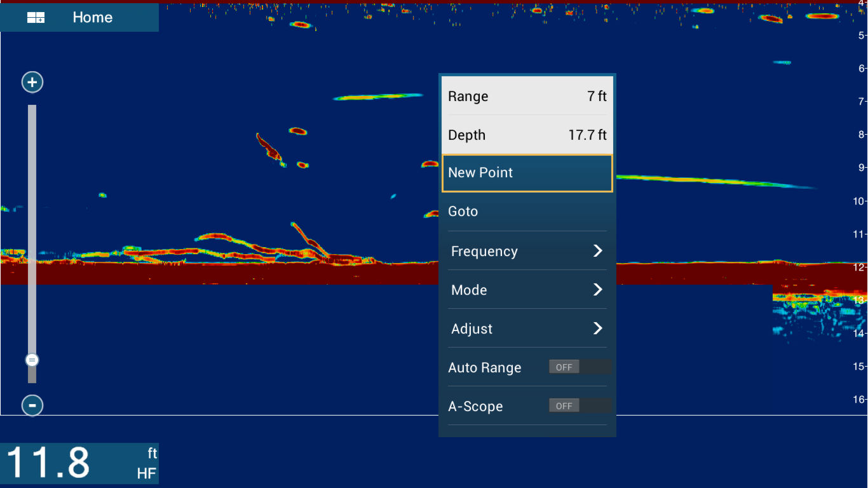Click the 16 depth scale mark
This screenshot has height=488, width=868.
click(860, 400)
